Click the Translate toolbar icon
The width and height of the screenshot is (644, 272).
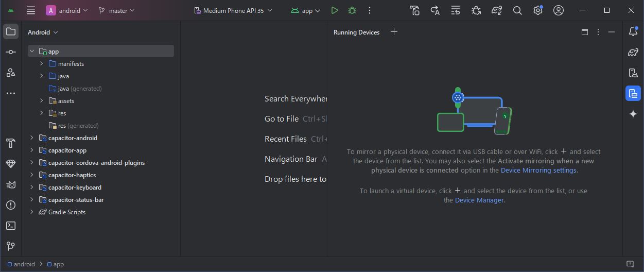[x=435, y=10]
